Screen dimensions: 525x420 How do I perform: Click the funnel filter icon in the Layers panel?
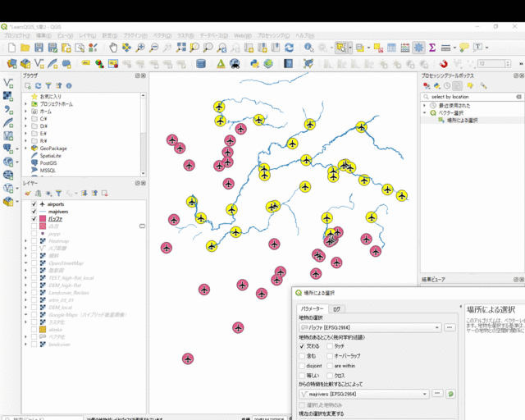click(x=58, y=194)
